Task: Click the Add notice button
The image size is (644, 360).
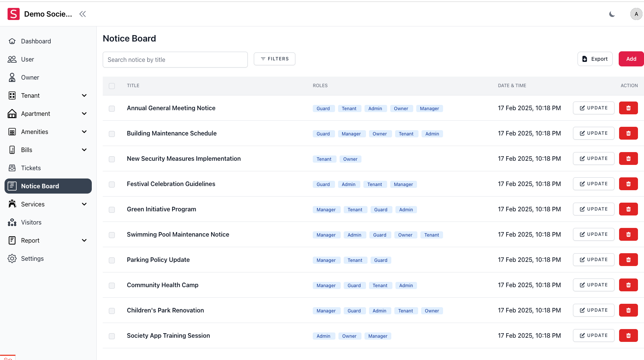Action: (x=631, y=59)
